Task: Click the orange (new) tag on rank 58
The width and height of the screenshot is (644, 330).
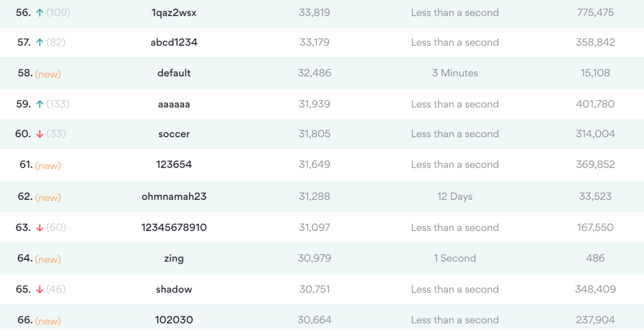Action: click(x=48, y=74)
